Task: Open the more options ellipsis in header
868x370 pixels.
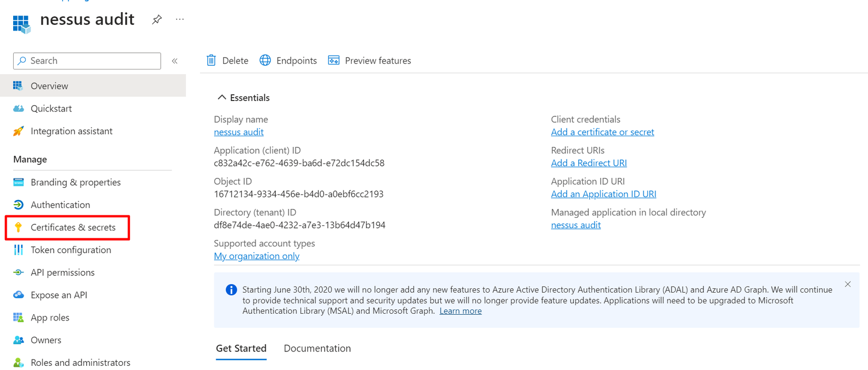Action: coord(180,19)
